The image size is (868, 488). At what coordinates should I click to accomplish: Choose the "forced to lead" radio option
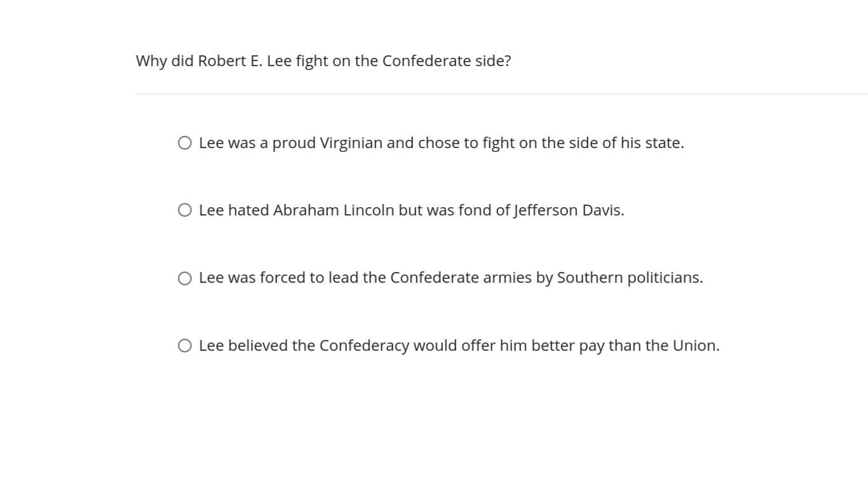click(x=185, y=278)
